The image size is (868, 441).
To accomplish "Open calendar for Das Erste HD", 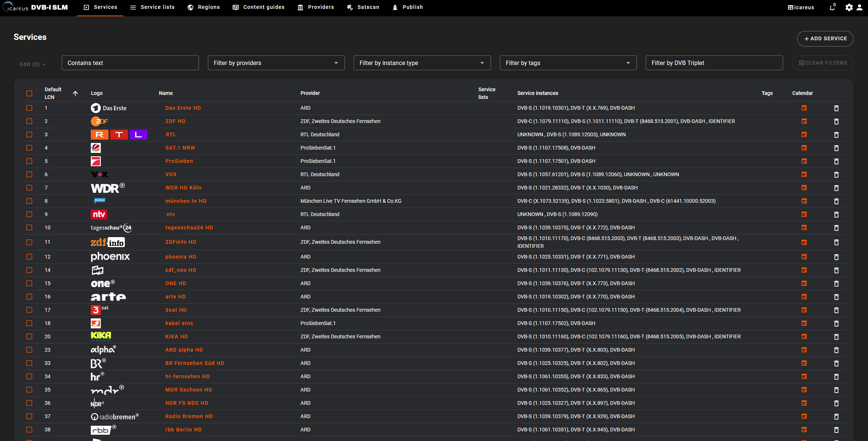I will [x=804, y=108].
